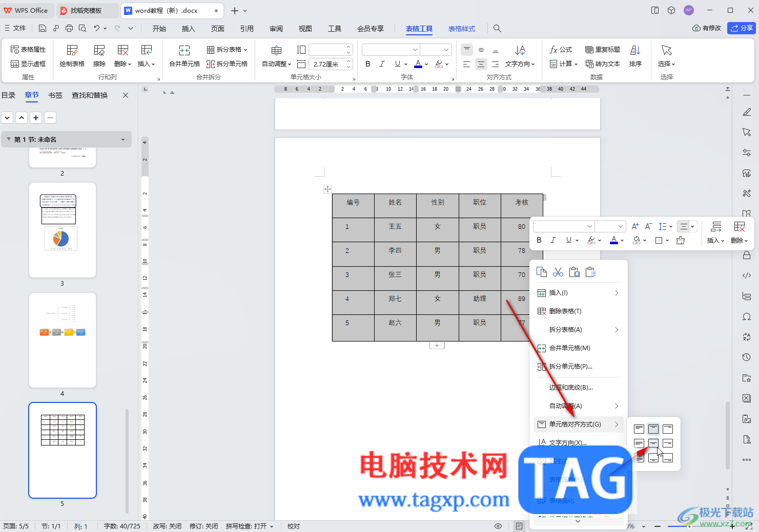Viewport: 759px width, 532px height.
Task: Click the Copy icon in context menu
Action: [x=542, y=272]
